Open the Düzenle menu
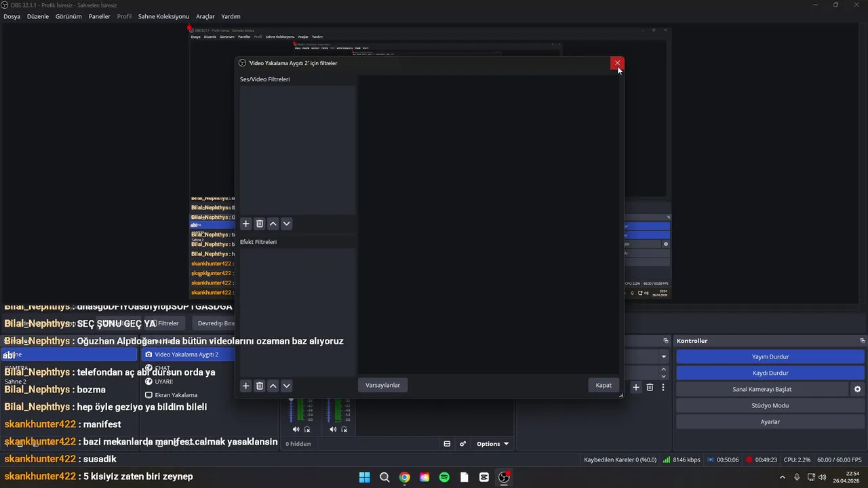Viewport: 868px width, 488px height. (38, 16)
